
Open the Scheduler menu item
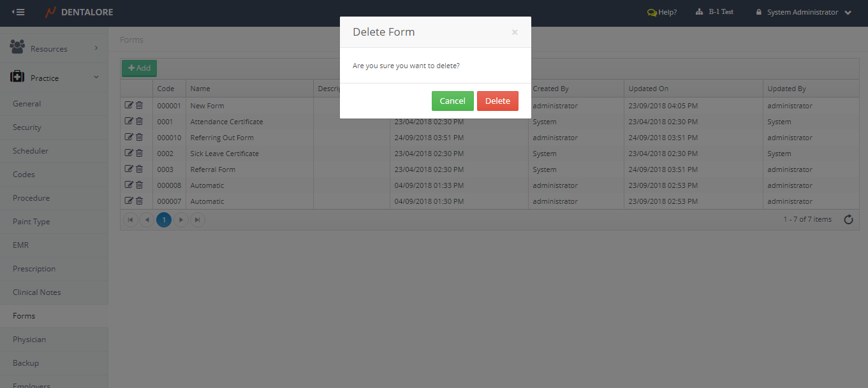[31, 151]
